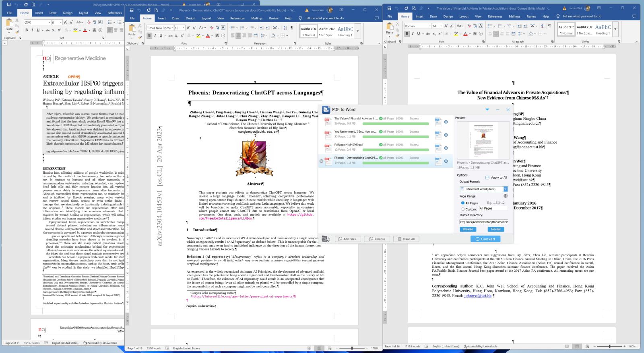Open page range settings gear in PDF to Word
The height and width of the screenshot is (353, 644).
(x=506, y=196)
